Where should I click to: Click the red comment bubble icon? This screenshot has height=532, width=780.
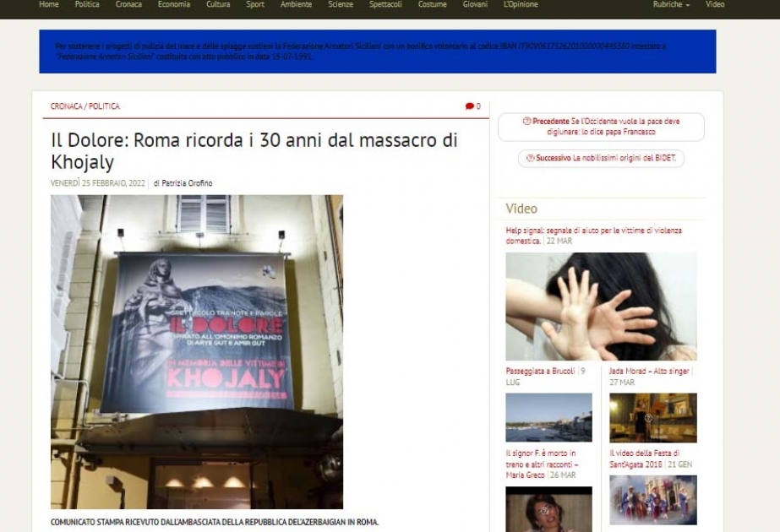(x=469, y=106)
